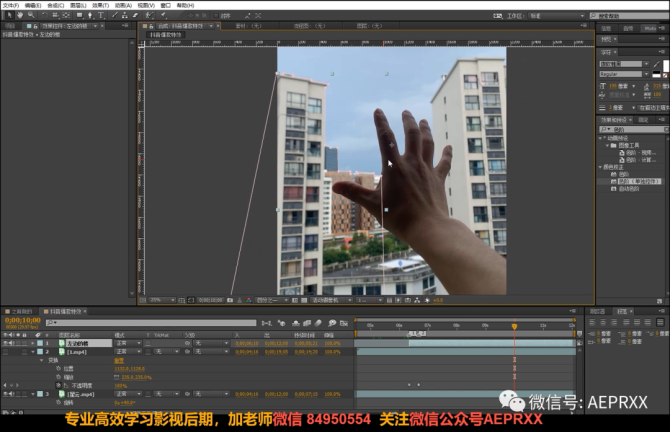This screenshot has height=432, width=670.
Task: Open the viewer 25% magnification dropdown
Action: 162,300
